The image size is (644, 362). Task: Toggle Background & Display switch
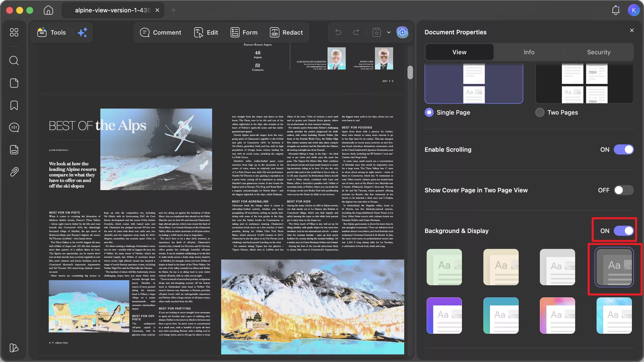click(x=624, y=231)
